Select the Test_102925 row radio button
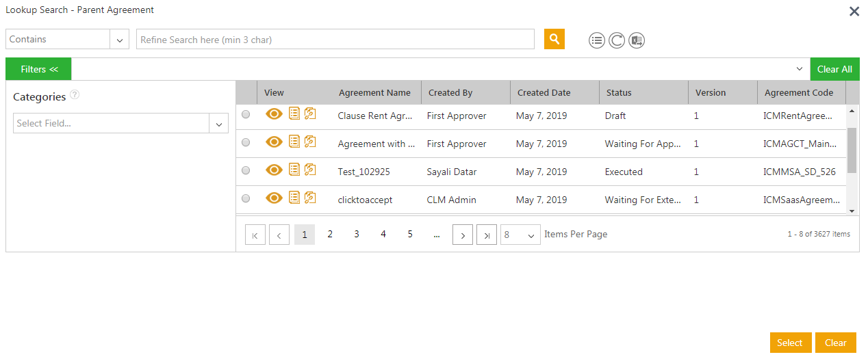The image size is (868, 359). tap(246, 170)
